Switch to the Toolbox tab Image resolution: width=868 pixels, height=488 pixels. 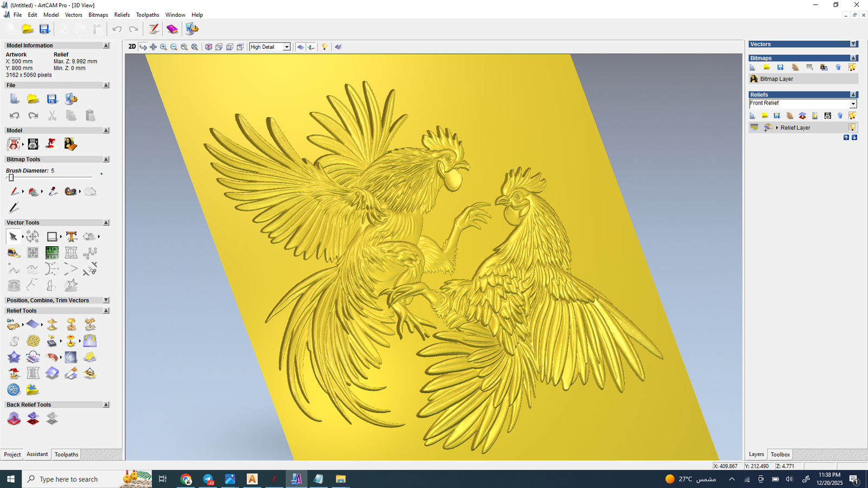click(780, 454)
